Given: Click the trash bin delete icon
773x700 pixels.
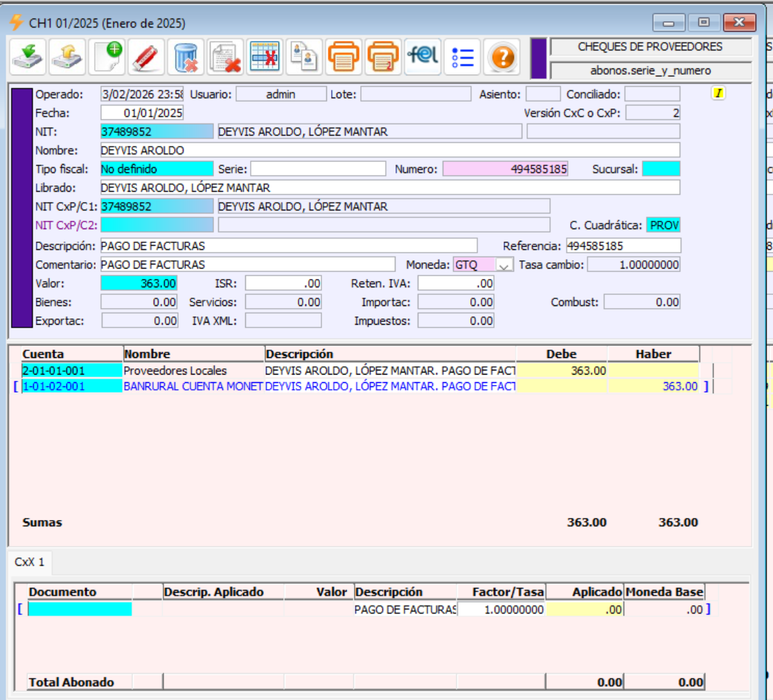Looking at the screenshot, I should click(186, 57).
